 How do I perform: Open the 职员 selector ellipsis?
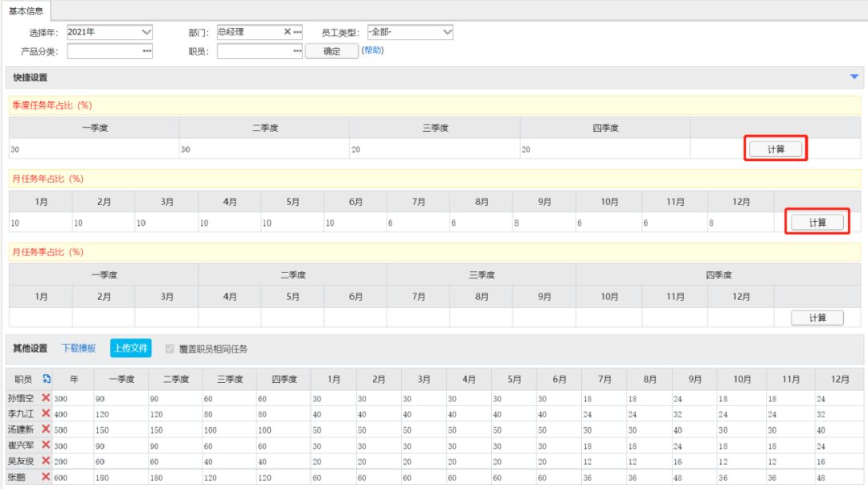pyautogui.click(x=297, y=51)
